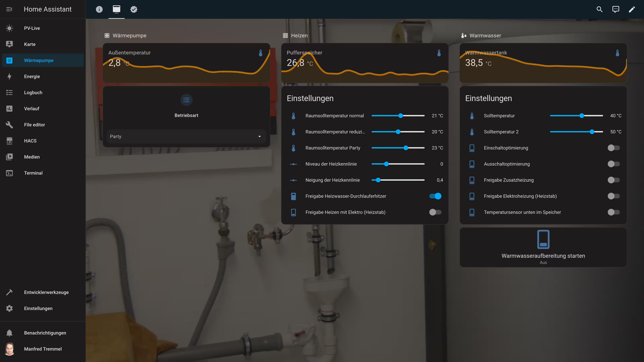Open Logbuch list icon
The width and height of the screenshot is (644, 362).
[x=9, y=93]
